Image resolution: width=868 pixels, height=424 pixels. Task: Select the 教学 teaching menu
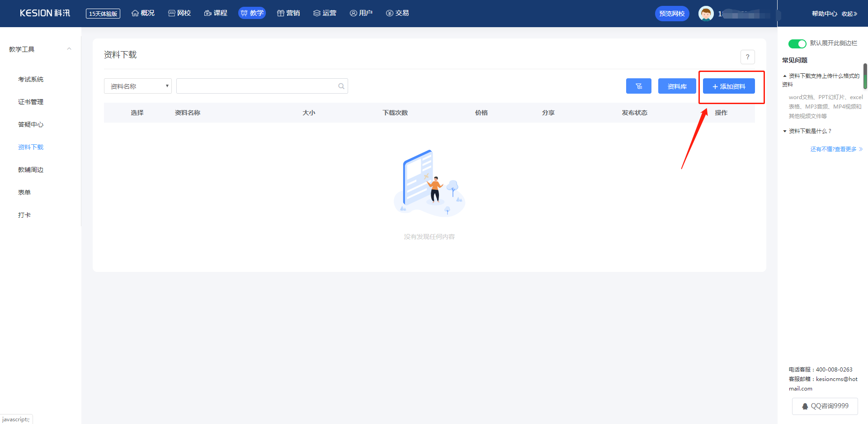tap(252, 13)
